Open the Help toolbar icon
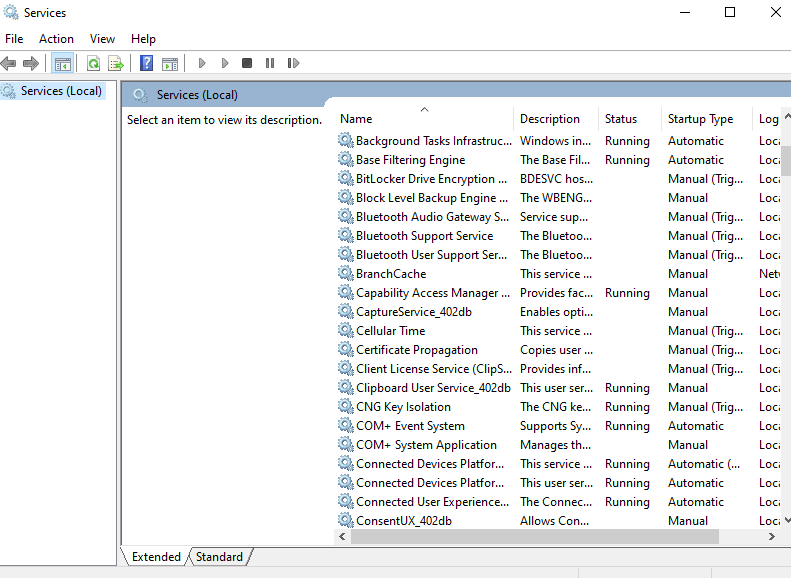Viewport: 791px width, 578px height. point(146,63)
